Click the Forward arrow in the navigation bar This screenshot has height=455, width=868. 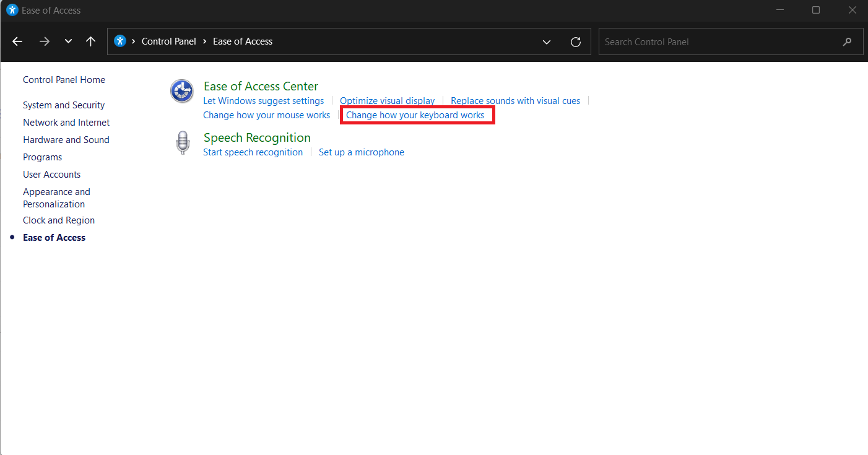(x=44, y=41)
